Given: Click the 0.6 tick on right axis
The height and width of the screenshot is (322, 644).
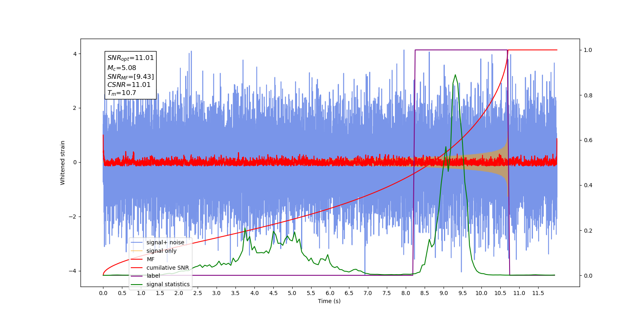Looking at the screenshot, I should (588, 140).
